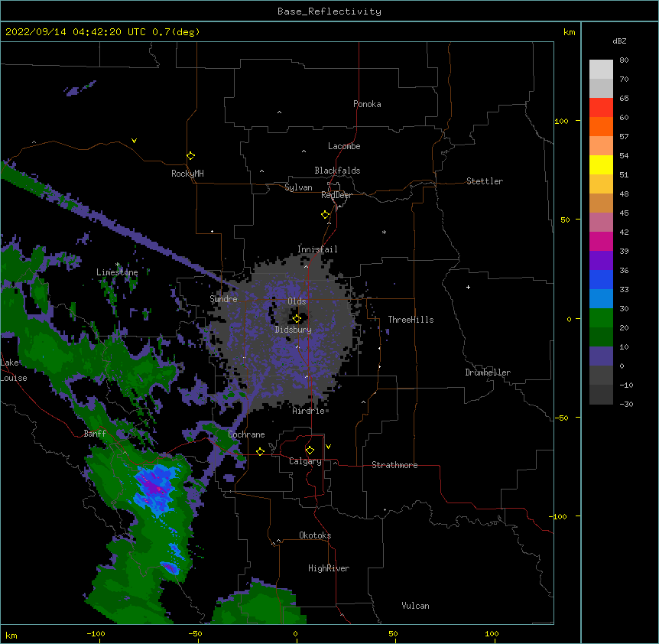Click the white caret marker west of Ponoka
659x644 pixels.
coord(280,112)
